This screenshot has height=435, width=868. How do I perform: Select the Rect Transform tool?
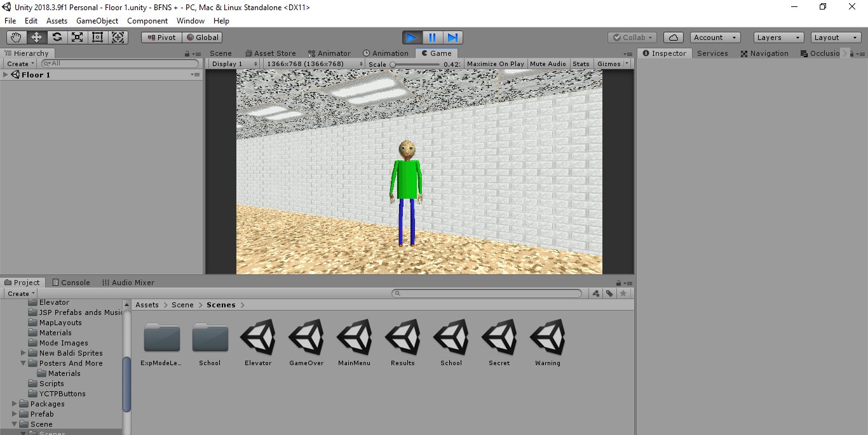[97, 37]
